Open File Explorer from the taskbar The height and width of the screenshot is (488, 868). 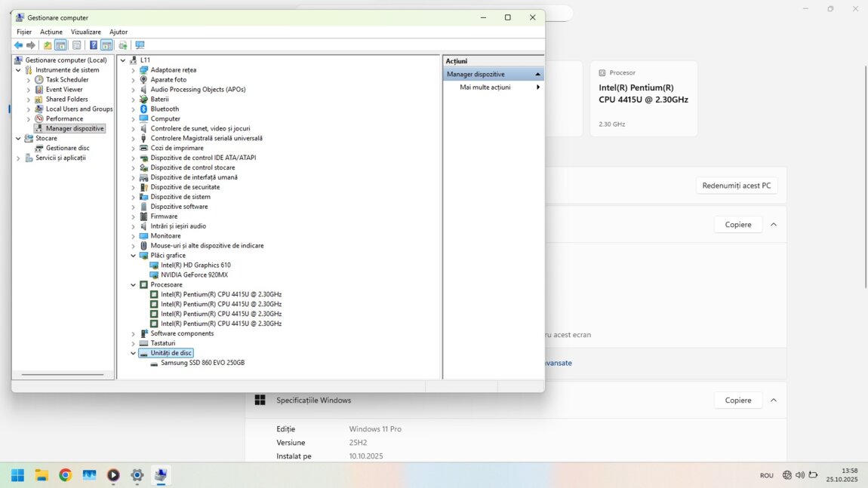(x=42, y=475)
